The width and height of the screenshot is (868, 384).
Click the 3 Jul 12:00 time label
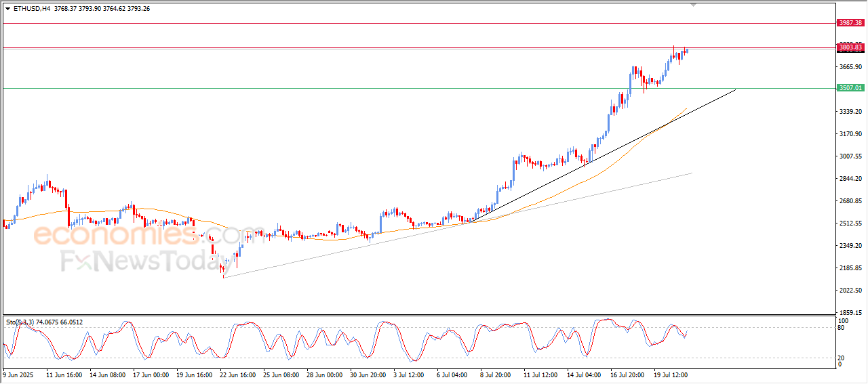(x=410, y=374)
